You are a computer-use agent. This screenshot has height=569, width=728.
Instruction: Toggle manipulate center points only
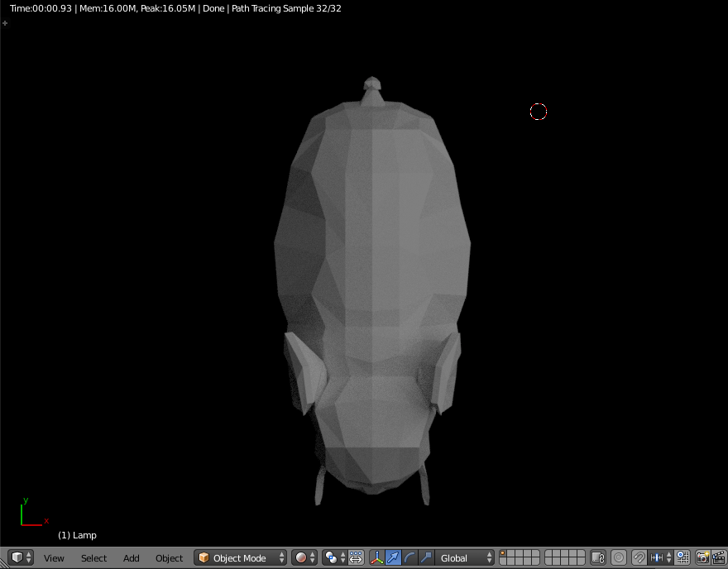point(356,557)
